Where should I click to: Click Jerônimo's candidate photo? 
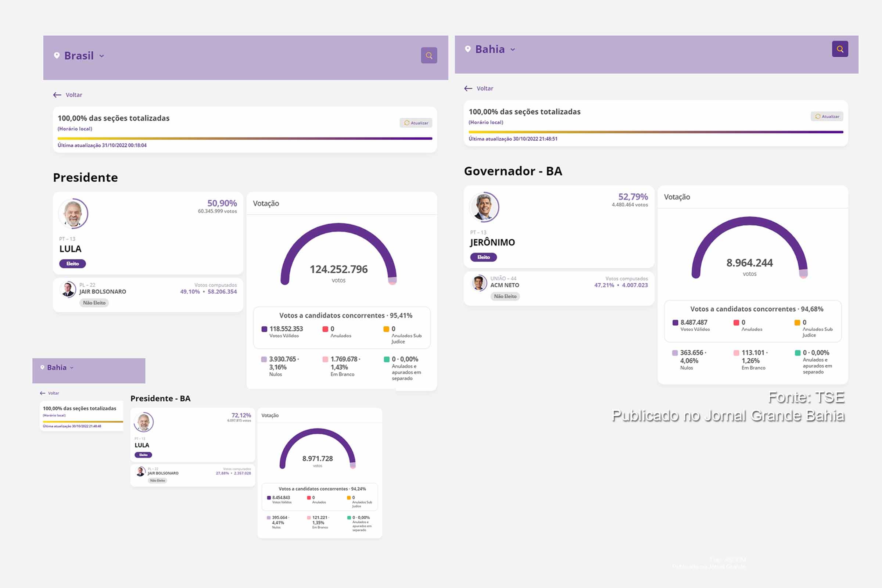(x=484, y=207)
